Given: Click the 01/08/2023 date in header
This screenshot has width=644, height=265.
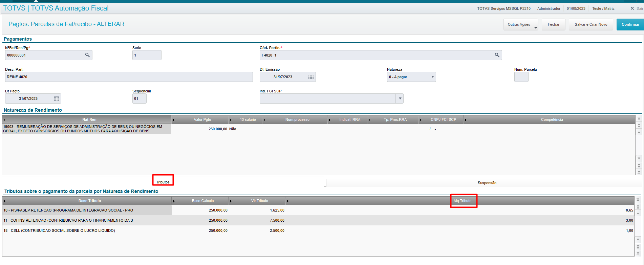Looking at the screenshot, I should click(x=576, y=8).
